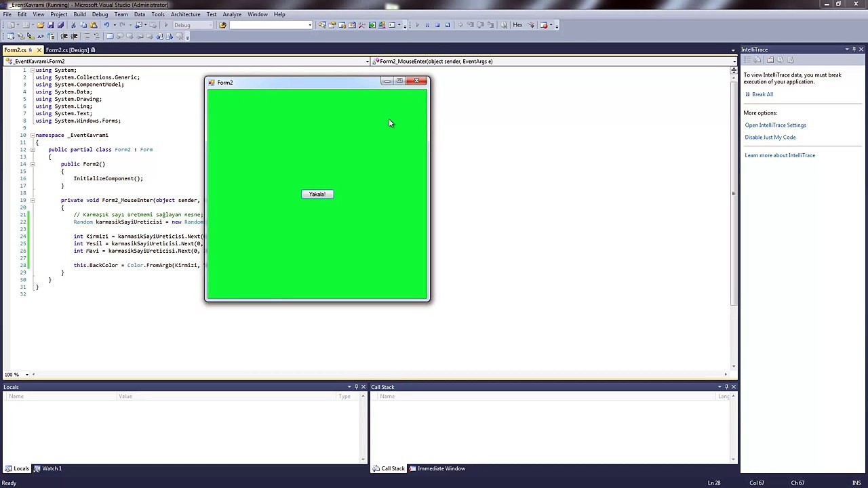
Task: Pin the IntelliTrace panel with pushpin icon
Action: tap(854, 49)
